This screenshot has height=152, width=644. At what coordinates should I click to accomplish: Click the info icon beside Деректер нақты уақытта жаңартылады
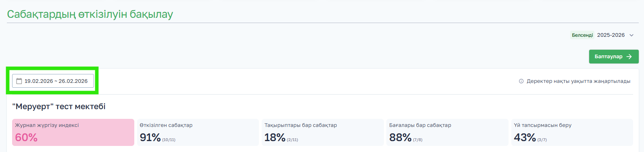(x=521, y=81)
